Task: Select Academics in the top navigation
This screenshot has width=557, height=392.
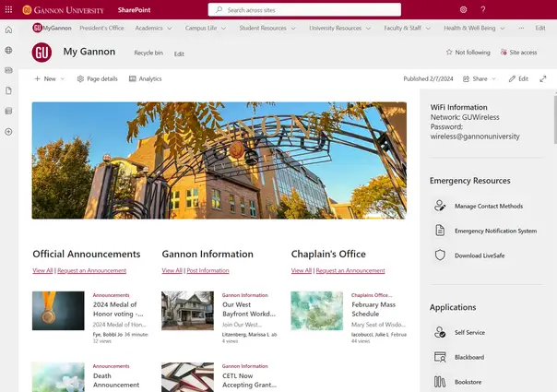Action: [x=148, y=28]
